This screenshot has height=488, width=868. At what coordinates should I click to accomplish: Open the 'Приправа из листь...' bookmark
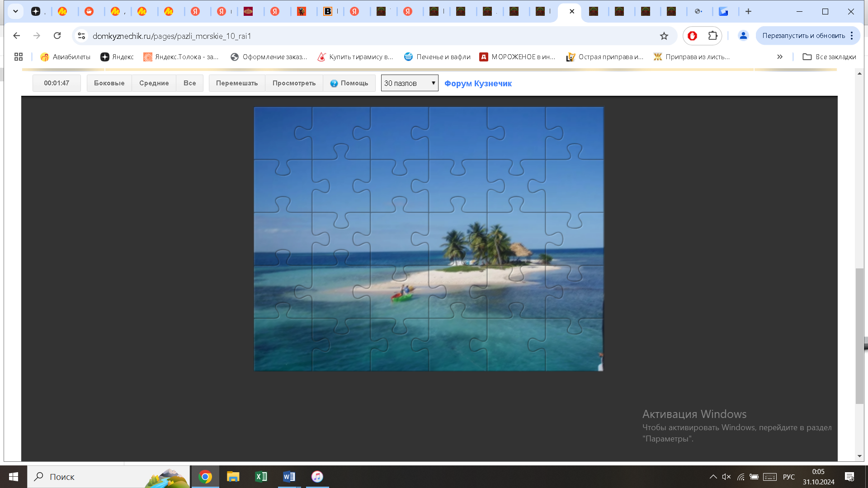(692, 57)
